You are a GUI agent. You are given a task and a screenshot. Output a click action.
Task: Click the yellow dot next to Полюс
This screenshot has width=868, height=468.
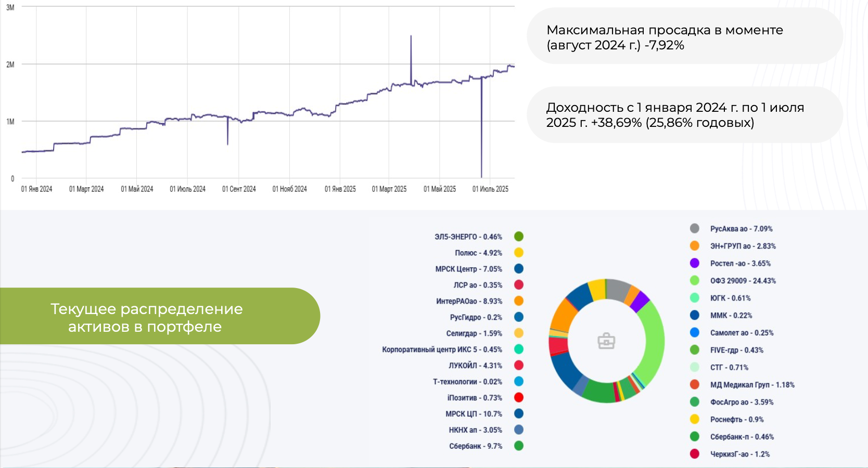click(518, 253)
